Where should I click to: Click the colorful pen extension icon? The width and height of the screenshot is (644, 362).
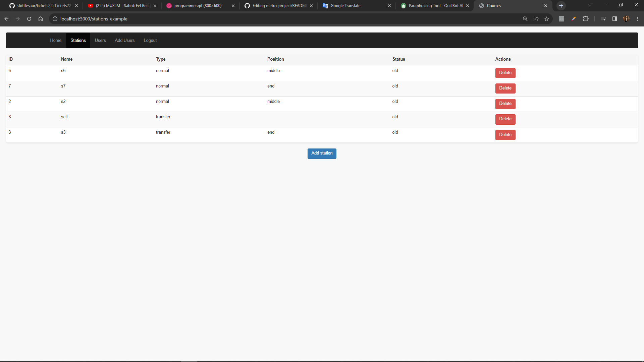[574, 19]
